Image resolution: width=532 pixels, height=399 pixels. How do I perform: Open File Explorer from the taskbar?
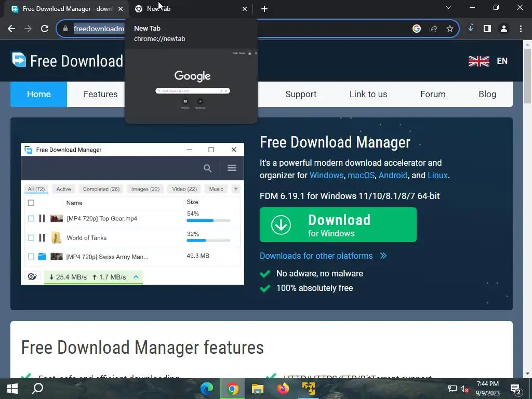tap(258, 389)
